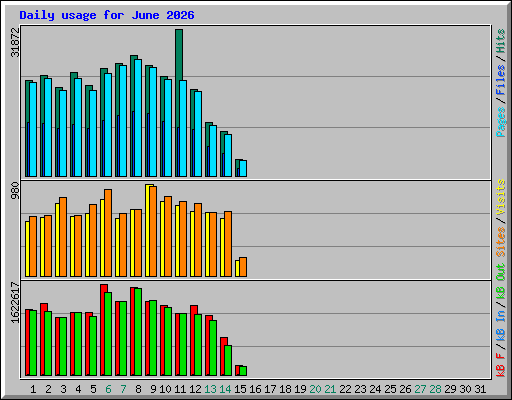Screen dimensions: 512x400
Task: Click the Hits legend label
Action: click(x=501, y=41)
